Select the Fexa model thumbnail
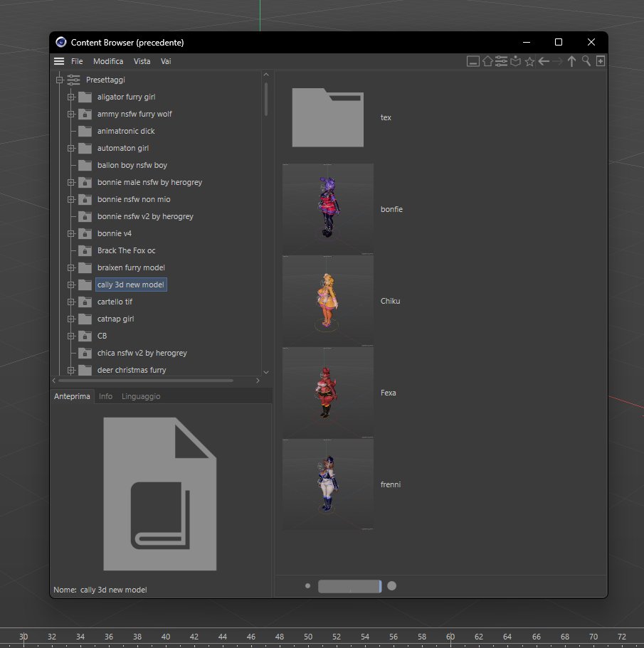 click(328, 393)
